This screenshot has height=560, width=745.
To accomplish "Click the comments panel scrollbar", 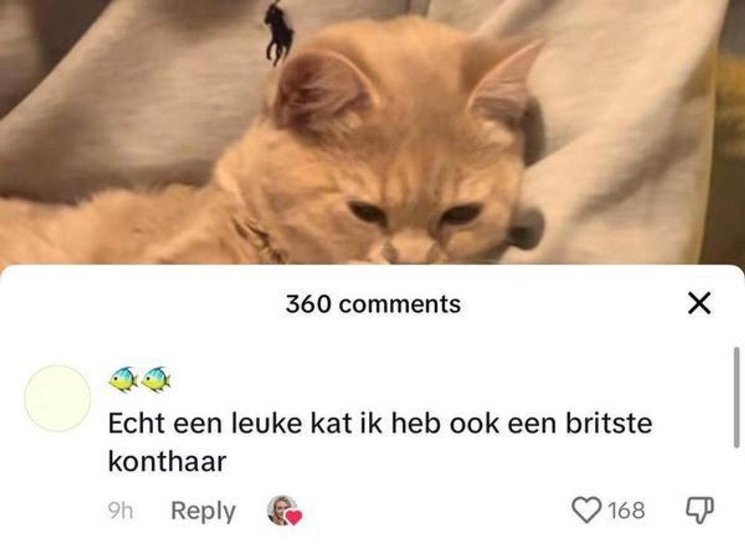I will 736,397.
